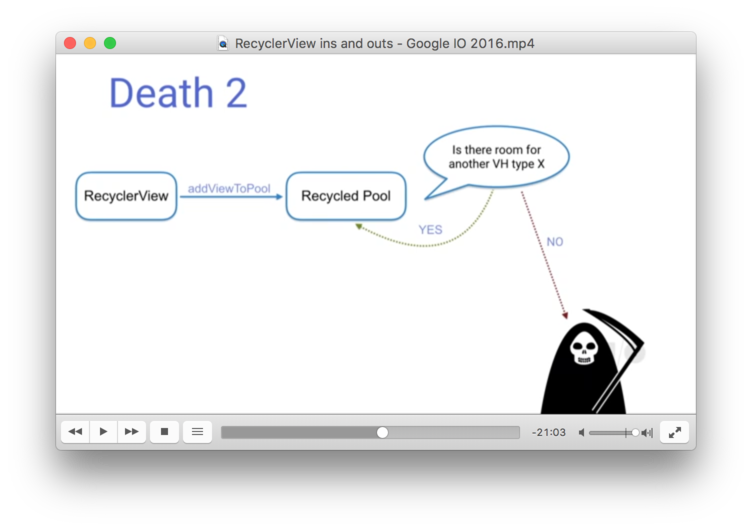
Task: Zoom the window with the green button
Action: 110,43
